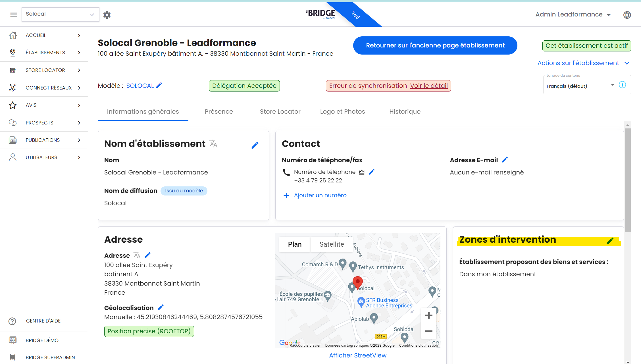The height and width of the screenshot is (364, 641).
Task: Open the hamburger menu icon
Action: point(14,15)
